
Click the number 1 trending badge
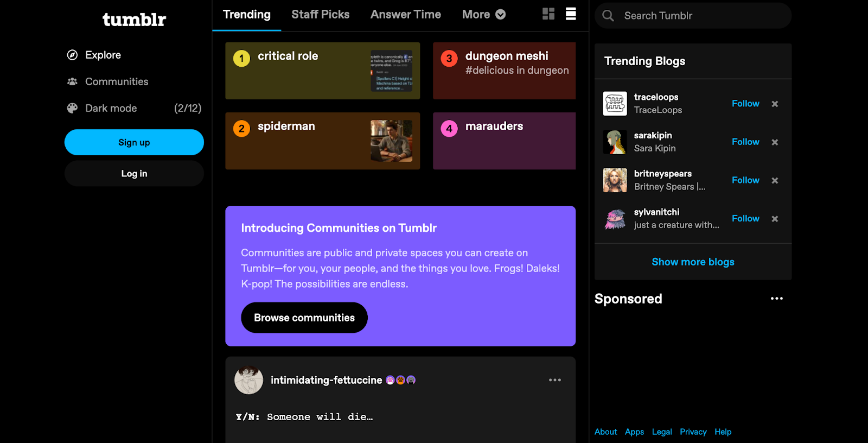(x=241, y=59)
